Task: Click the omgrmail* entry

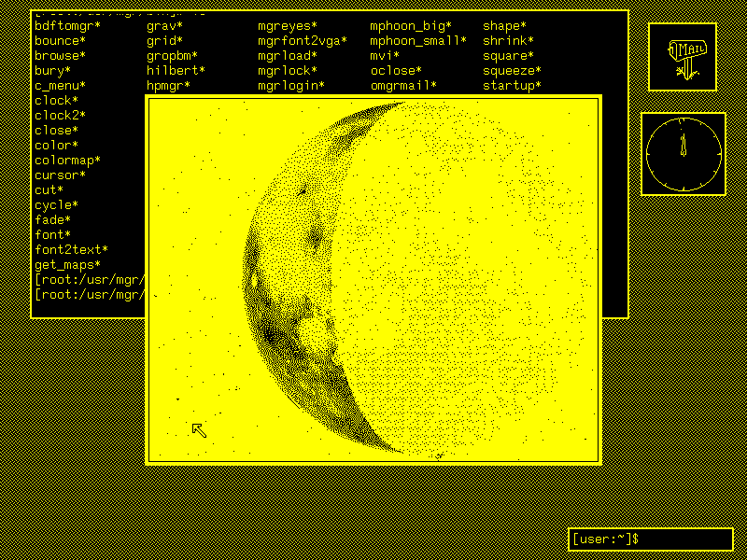Action: tap(403, 86)
